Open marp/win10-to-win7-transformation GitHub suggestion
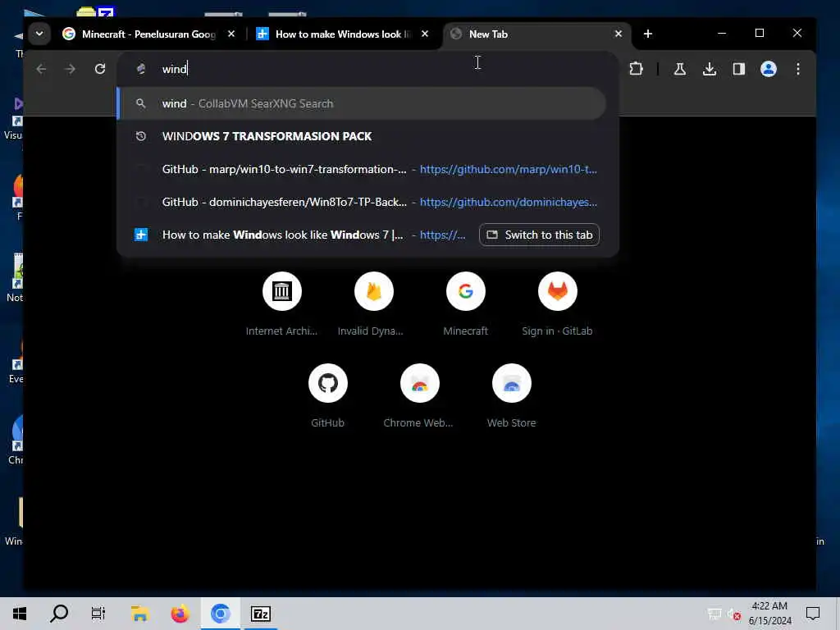840x630 pixels. [x=362, y=169]
